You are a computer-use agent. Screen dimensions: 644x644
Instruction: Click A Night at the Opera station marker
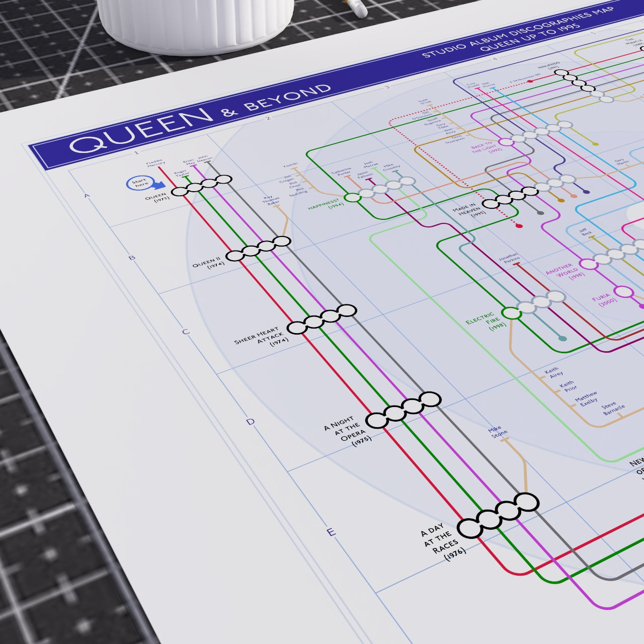coord(404,410)
